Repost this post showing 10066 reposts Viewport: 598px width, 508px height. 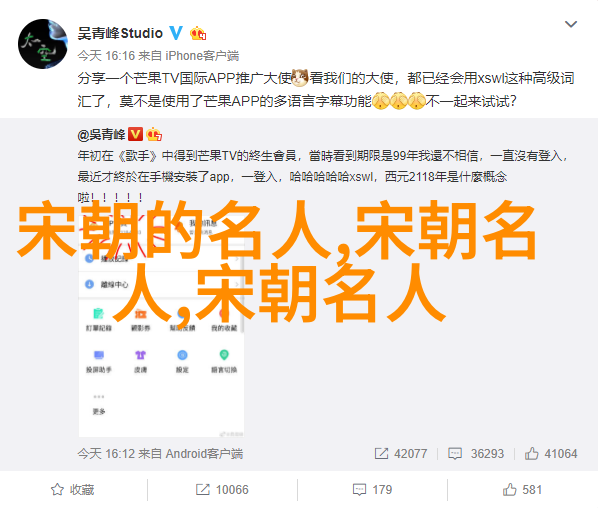click(222, 489)
